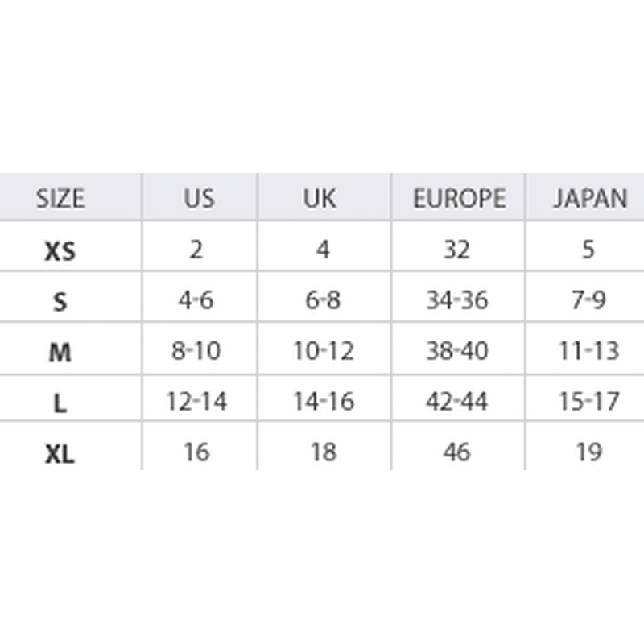This screenshot has height=644, width=644.
Task: Select UK value 18 in XL row
Action: pyautogui.click(x=324, y=452)
